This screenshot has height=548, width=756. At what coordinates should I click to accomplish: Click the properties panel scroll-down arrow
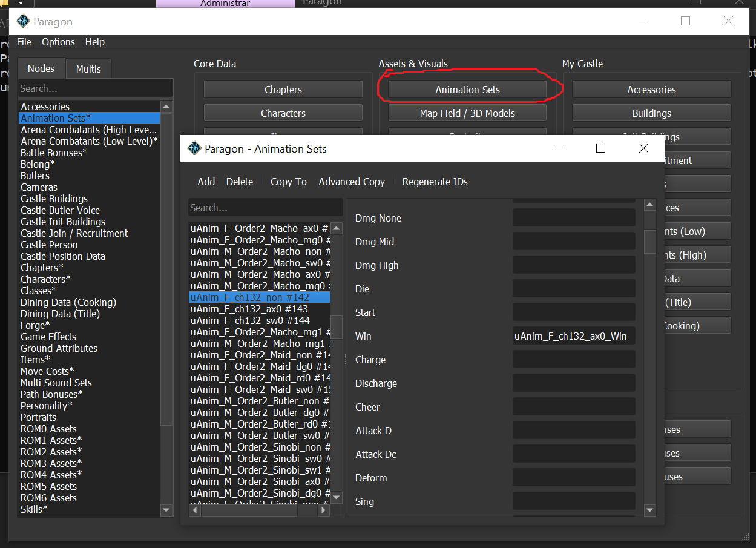click(649, 510)
